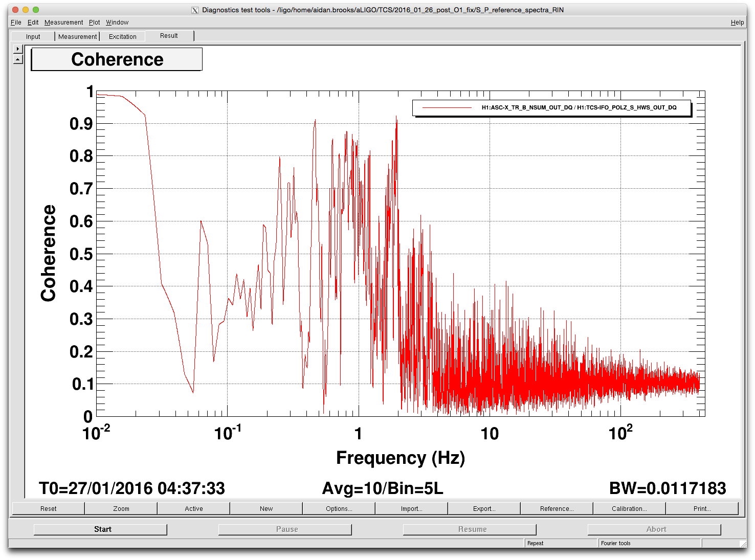Click the Fourier tools status field
The height and width of the screenshot is (560, 755).
[650, 543]
